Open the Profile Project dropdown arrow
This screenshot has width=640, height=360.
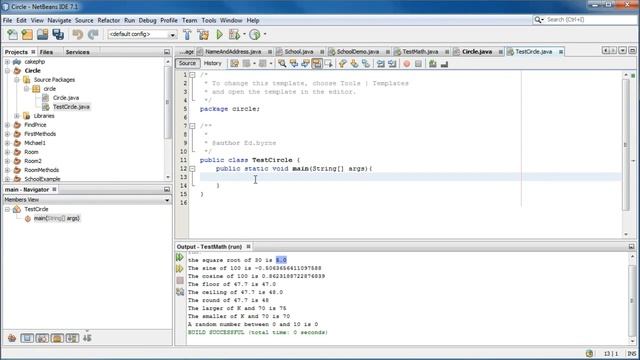click(x=265, y=35)
